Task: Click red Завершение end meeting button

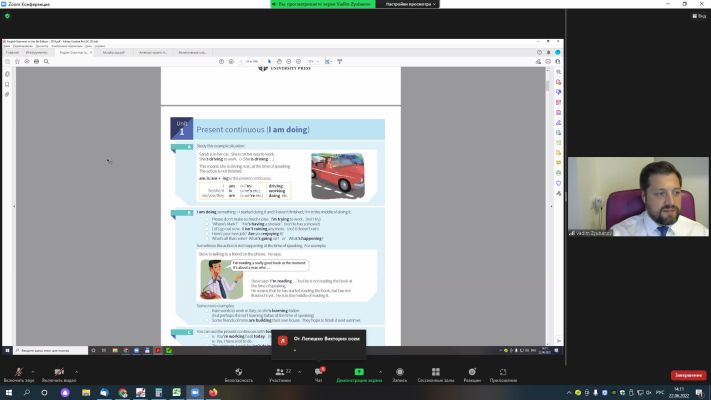Action: tap(688, 375)
